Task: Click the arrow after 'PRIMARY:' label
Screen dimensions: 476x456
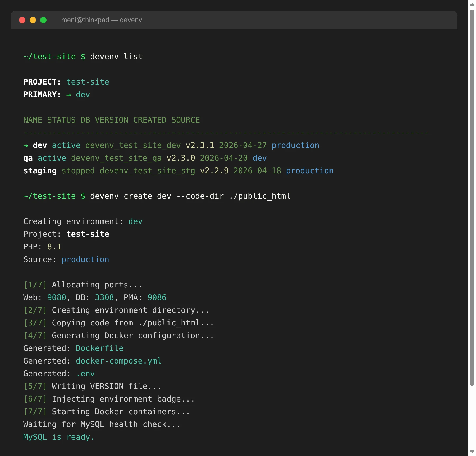Action: tap(69, 95)
